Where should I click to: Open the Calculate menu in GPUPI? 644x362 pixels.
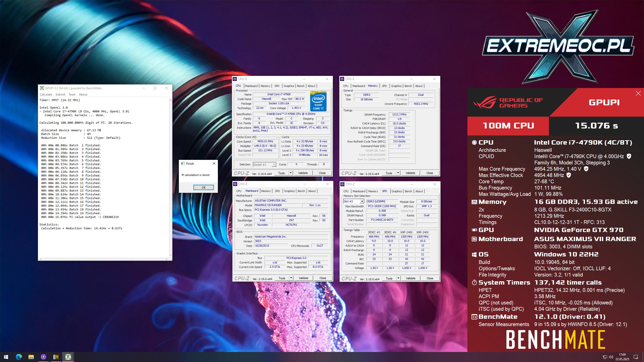click(x=46, y=95)
